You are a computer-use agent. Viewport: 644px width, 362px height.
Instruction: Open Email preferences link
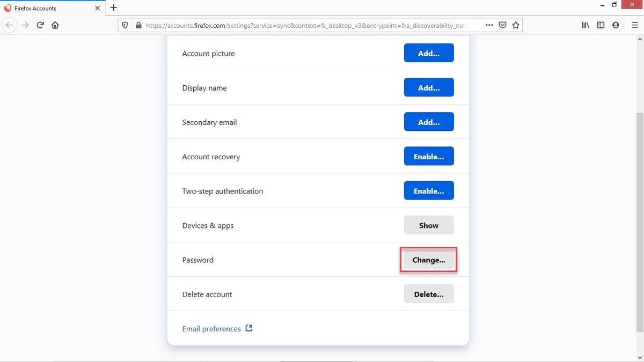[213, 328]
